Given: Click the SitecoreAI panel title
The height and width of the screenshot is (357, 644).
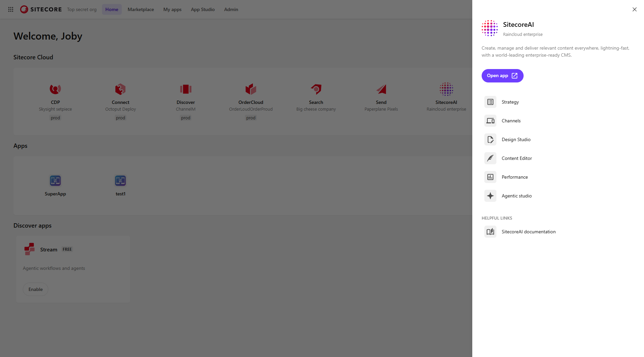Looking at the screenshot, I should 519,24.
